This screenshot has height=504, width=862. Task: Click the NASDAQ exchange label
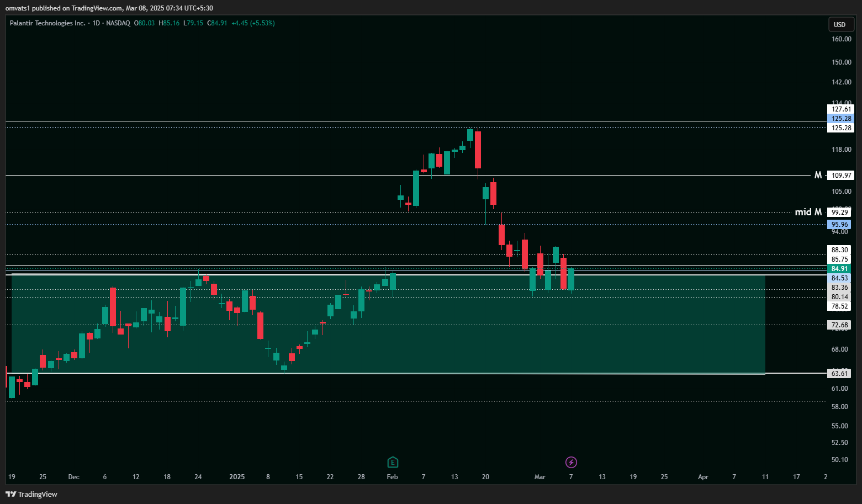[x=118, y=23]
